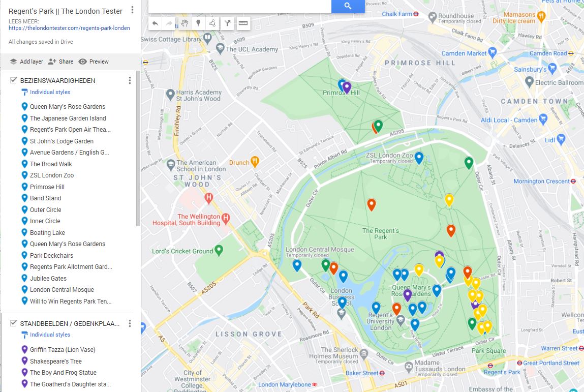Click the Share button
The height and width of the screenshot is (392, 584).
[60, 62]
